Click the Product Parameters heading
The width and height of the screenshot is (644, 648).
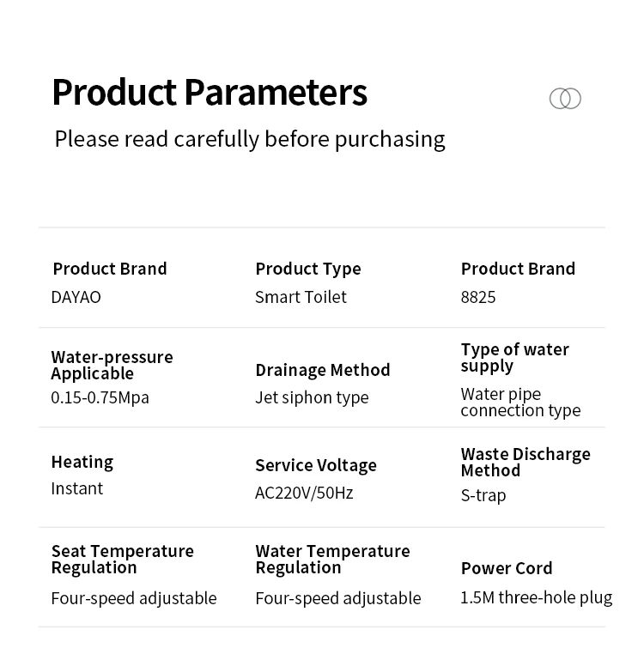[x=210, y=93]
